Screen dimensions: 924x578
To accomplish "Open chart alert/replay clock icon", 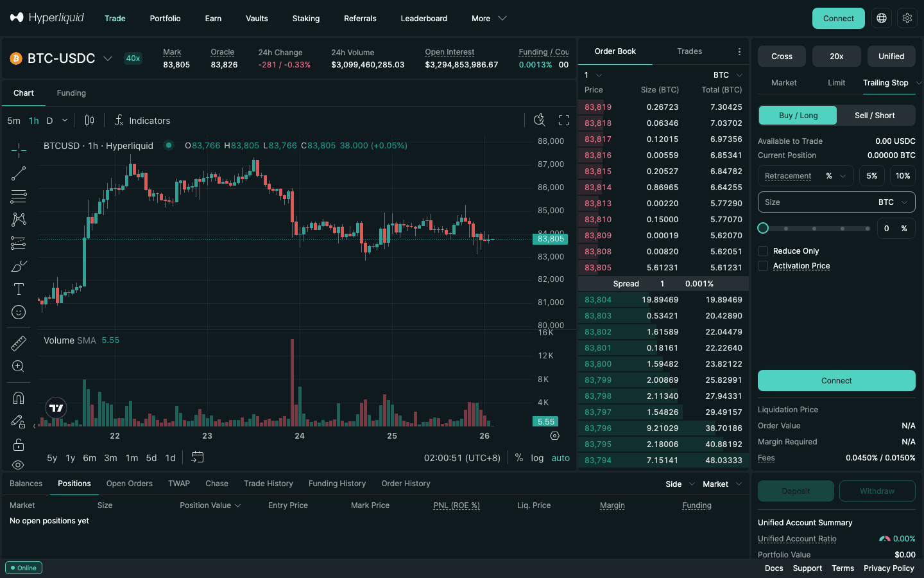I will pyautogui.click(x=540, y=120).
